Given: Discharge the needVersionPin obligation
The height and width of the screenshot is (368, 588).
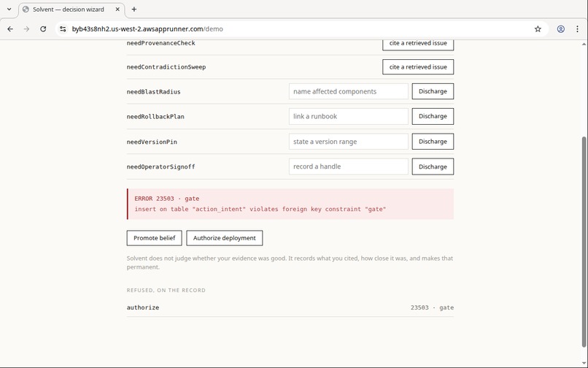Looking at the screenshot, I should pos(433,142).
